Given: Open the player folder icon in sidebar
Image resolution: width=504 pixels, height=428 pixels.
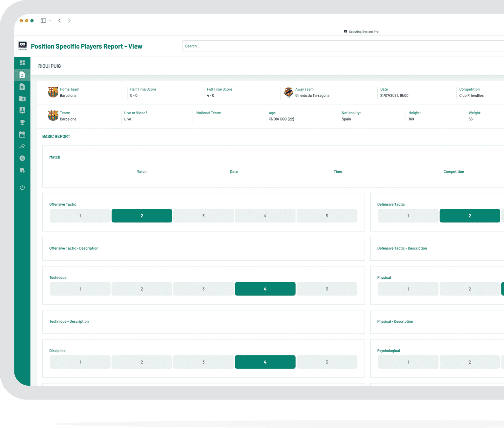Looking at the screenshot, I should (x=22, y=98).
